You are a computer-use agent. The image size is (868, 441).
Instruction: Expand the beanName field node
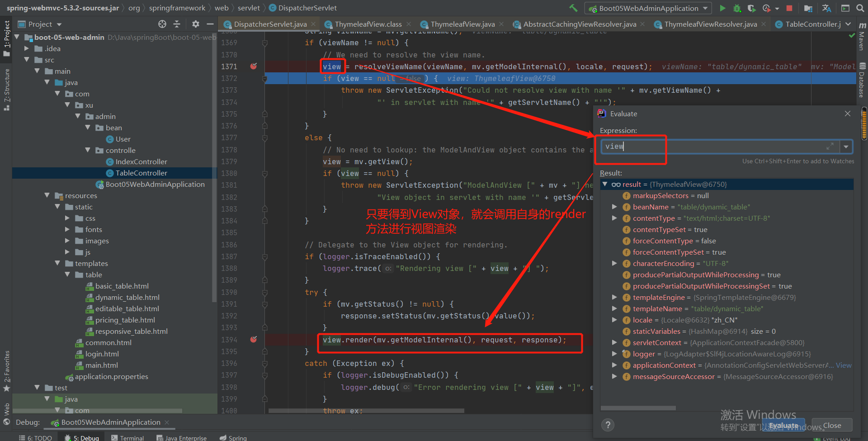[614, 207]
